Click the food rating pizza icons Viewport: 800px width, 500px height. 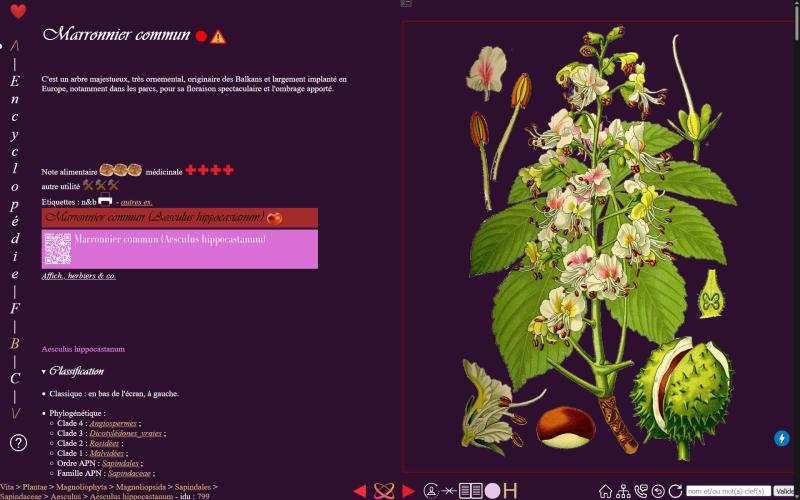120,170
